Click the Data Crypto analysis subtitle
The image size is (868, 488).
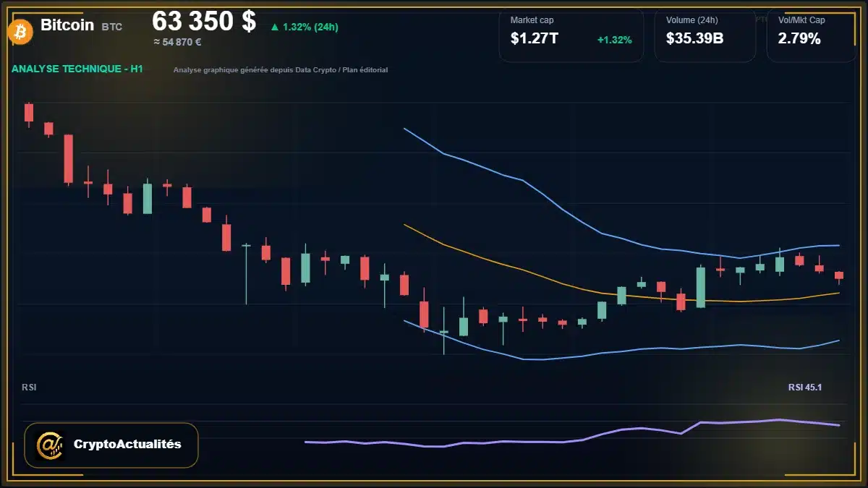[281, 70]
